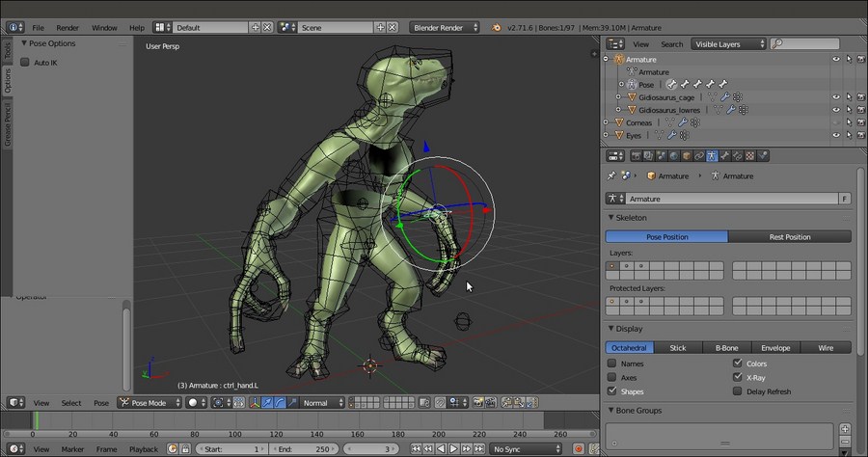The width and height of the screenshot is (868, 457).
Task: Open the Pose Mode dropdown
Action: [150, 403]
